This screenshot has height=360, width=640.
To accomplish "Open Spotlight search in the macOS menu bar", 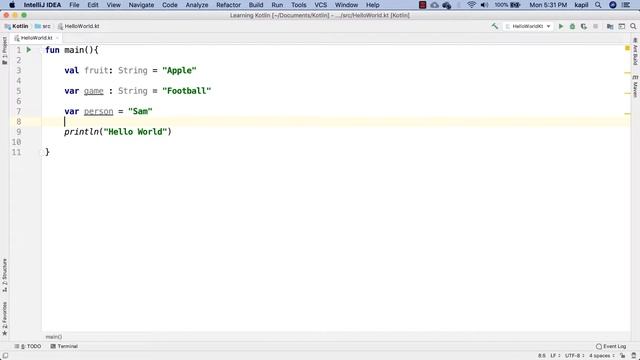I will [598, 5].
